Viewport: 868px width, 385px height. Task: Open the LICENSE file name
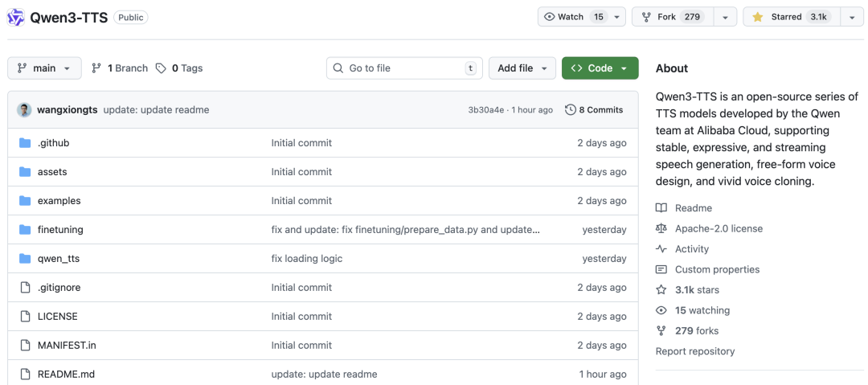(x=58, y=317)
